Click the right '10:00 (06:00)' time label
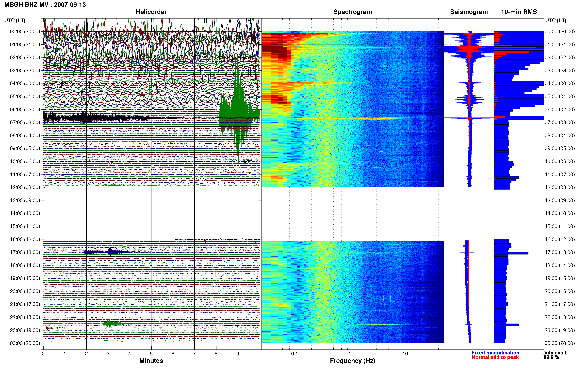This screenshot has height=368, width=588. click(x=560, y=161)
